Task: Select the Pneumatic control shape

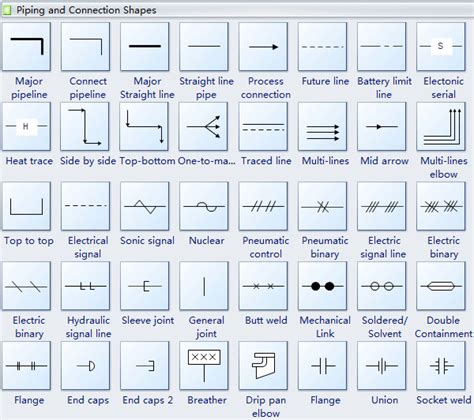Action: [263, 206]
